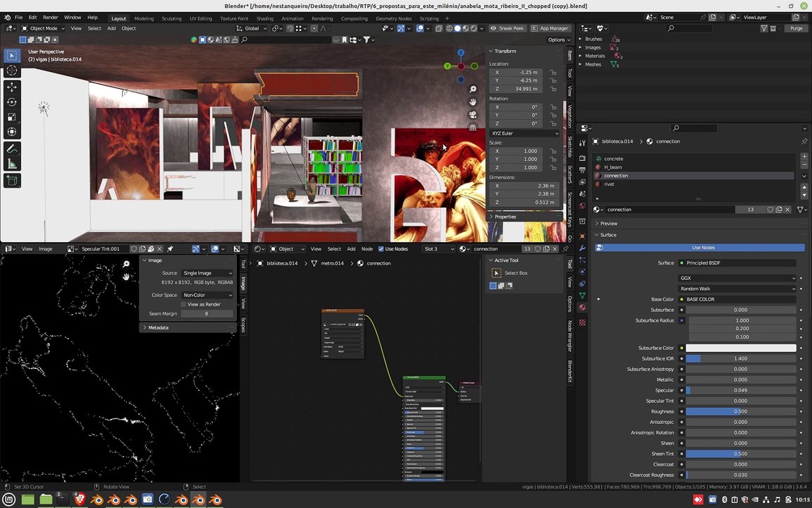Open the screenshot camera app in taskbar
This screenshot has height=508, width=812.
[147, 500]
